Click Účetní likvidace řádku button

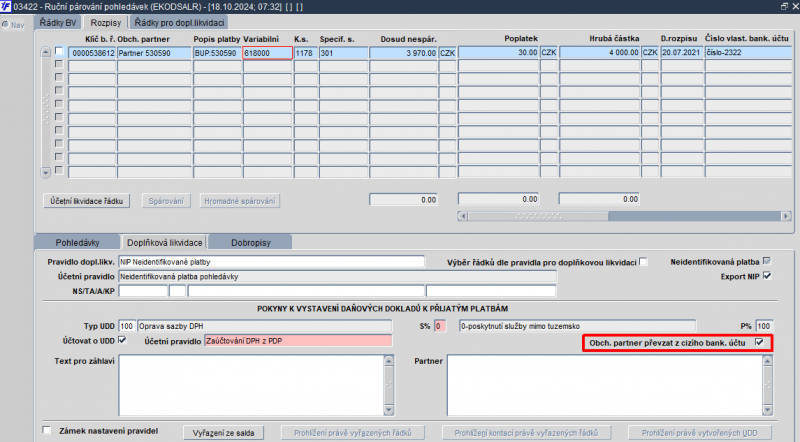pyautogui.click(x=87, y=201)
